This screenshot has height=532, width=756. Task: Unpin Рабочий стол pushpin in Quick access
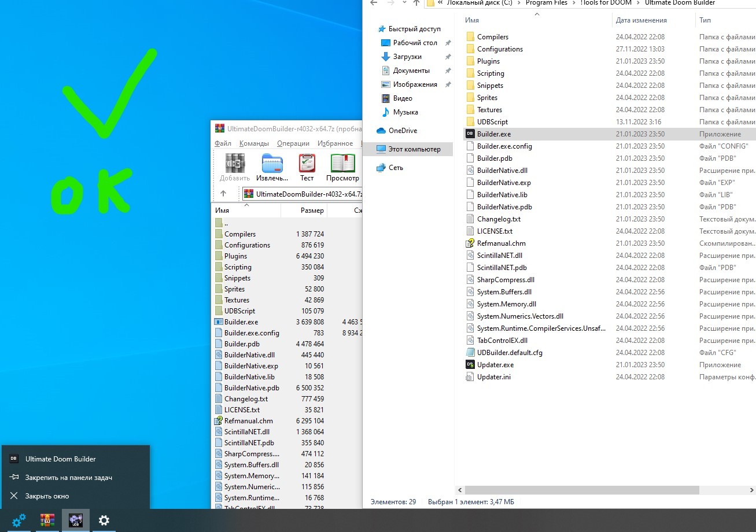tap(448, 43)
